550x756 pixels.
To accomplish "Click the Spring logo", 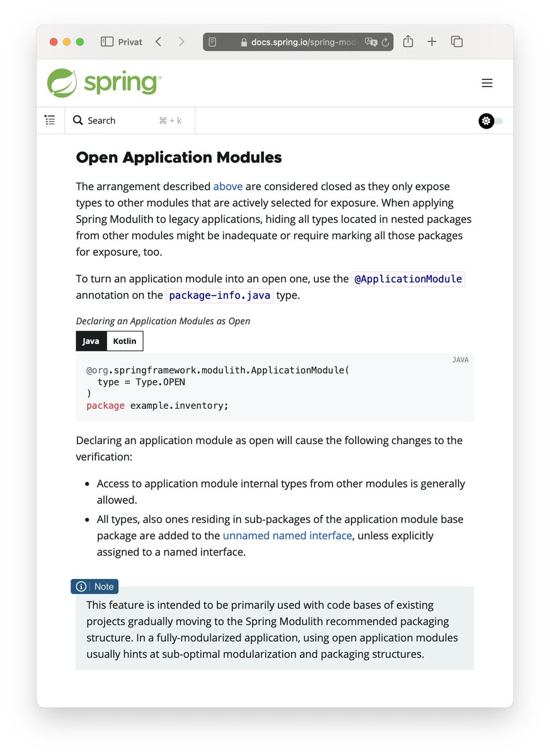I will pos(104,83).
